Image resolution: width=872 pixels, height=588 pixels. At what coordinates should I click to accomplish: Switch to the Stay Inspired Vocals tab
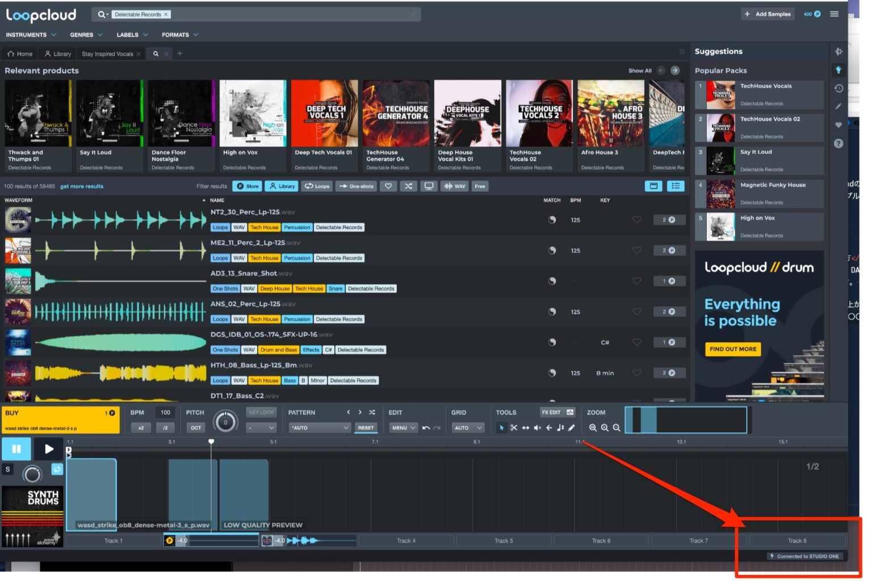107,54
